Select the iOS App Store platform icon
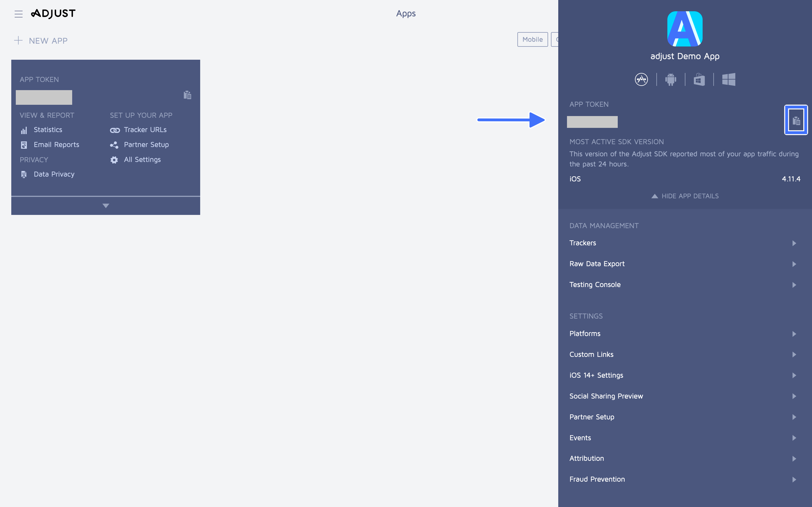The width and height of the screenshot is (812, 507). pyautogui.click(x=641, y=79)
